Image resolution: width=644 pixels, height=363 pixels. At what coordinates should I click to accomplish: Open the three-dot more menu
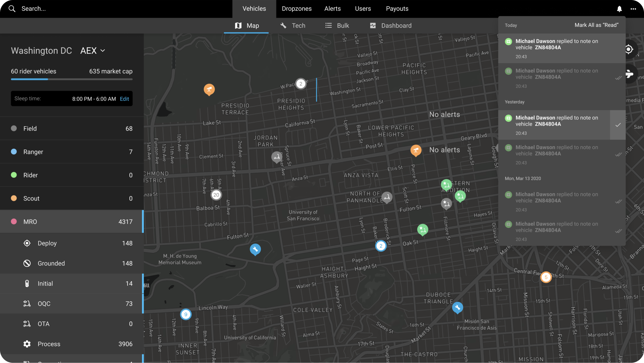[x=633, y=9]
